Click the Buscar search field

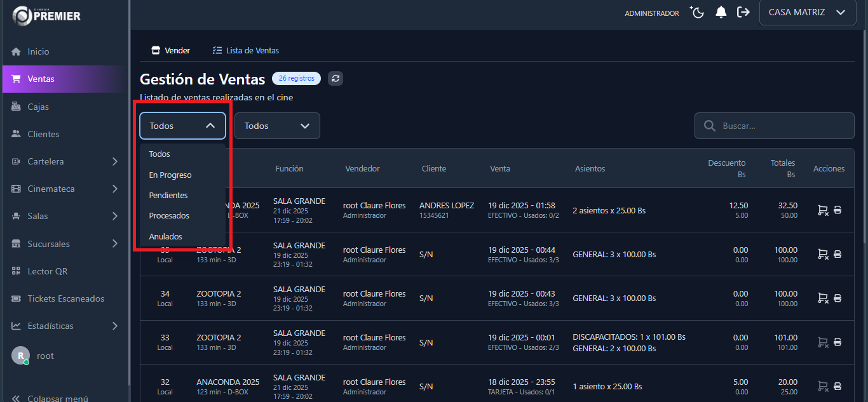(x=782, y=126)
